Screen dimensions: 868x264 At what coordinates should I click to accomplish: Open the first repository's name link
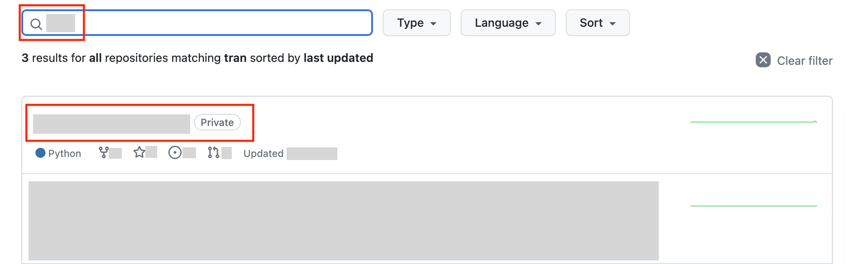111,124
